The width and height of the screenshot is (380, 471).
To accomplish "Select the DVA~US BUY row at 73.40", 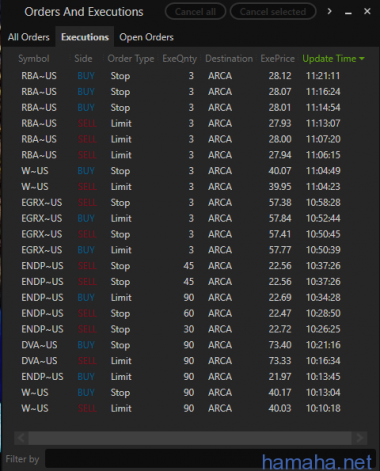I will click(x=190, y=345).
